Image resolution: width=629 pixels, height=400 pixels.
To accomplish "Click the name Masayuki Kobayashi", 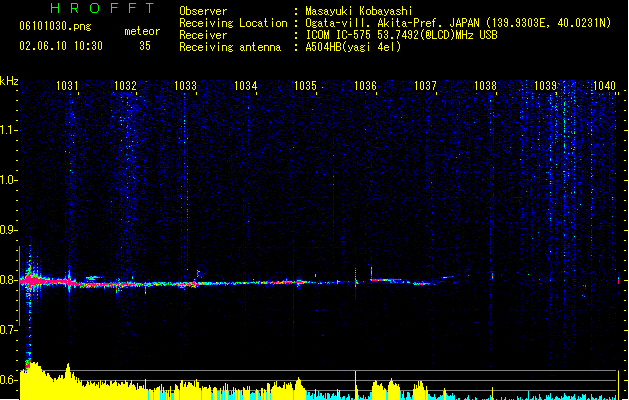I will coord(359,11).
